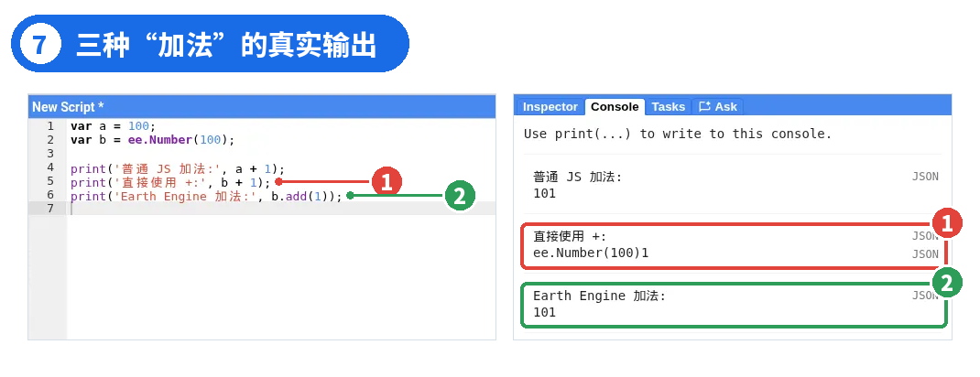Click line number 3 in the gutter

tap(50, 154)
